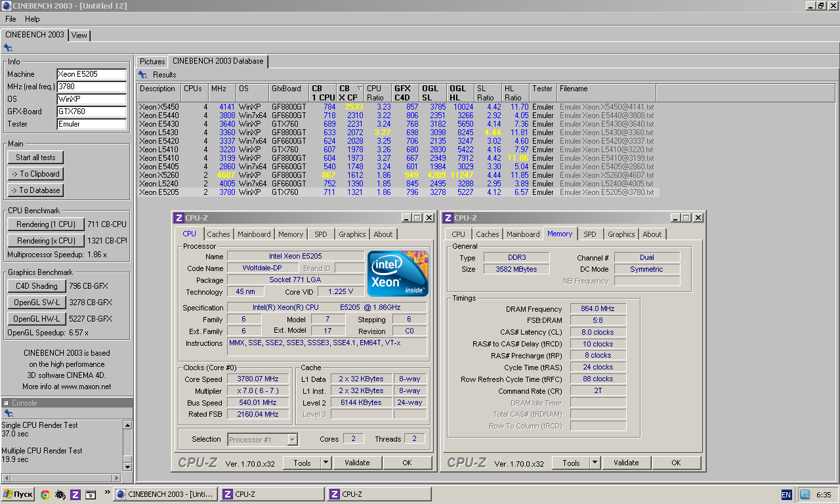Screen dimensions: 840x504
Task: Open SPD tab in right CPU-Z window
Action: (x=590, y=234)
